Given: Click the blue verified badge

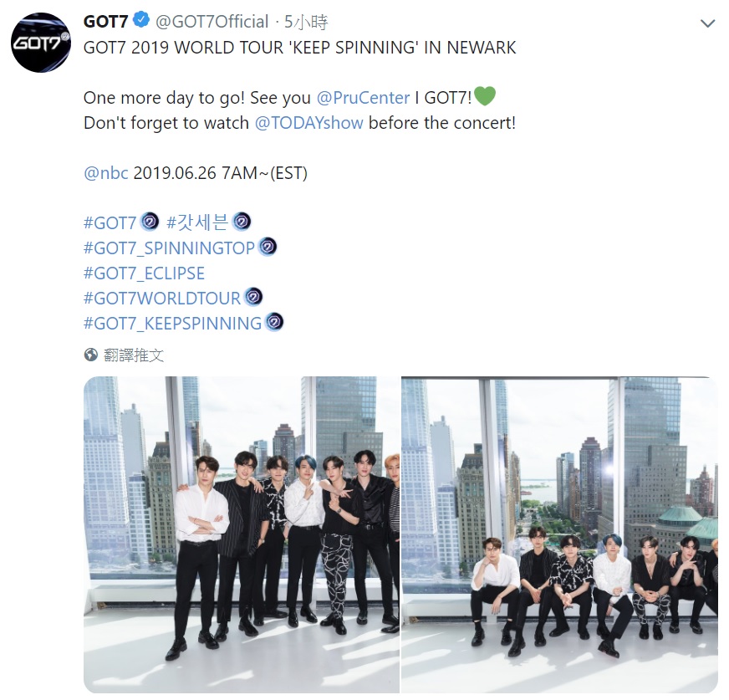Looking at the screenshot, I should pyautogui.click(x=141, y=20).
